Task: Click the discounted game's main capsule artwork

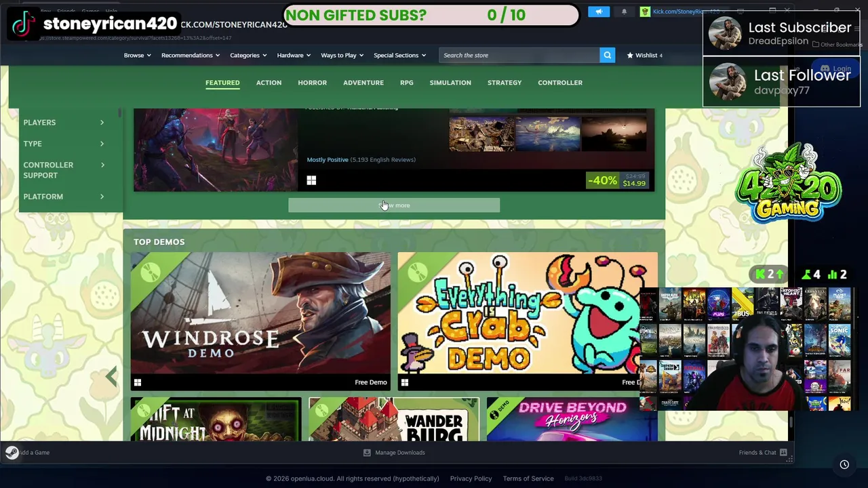Action: tap(216, 150)
